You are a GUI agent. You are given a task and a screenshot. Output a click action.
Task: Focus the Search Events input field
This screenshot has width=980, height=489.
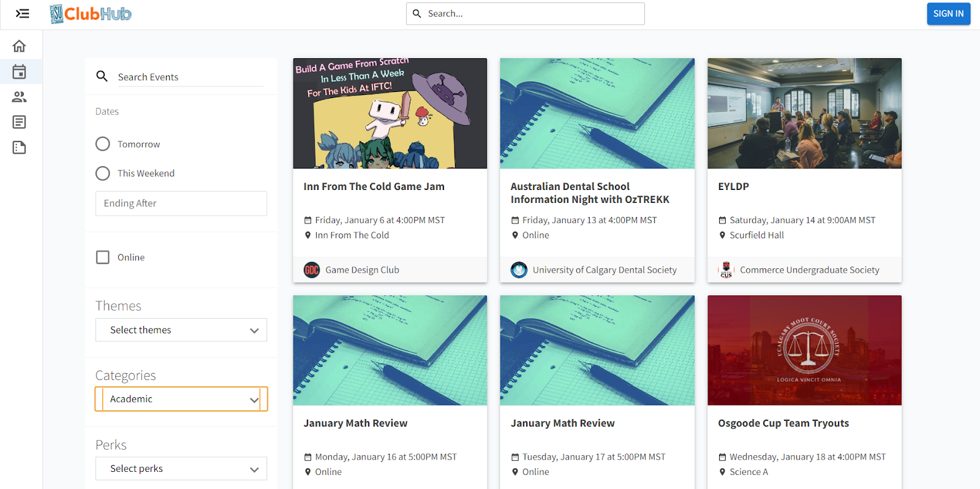click(190, 77)
